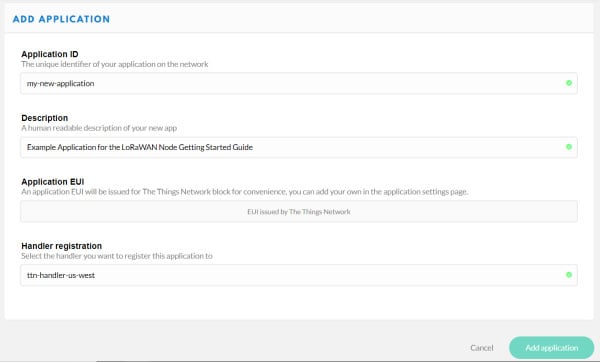600x362 pixels.
Task: Click the Cancel link
Action: coord(482,348)
